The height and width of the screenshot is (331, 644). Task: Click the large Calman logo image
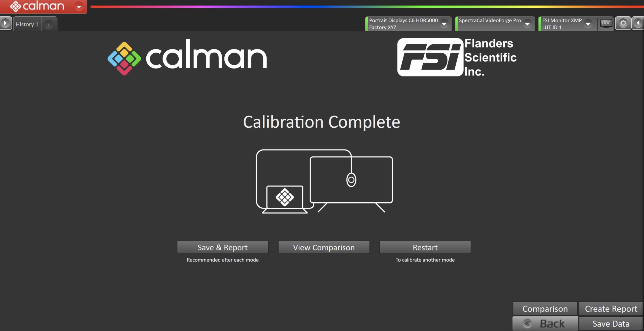pyautogui.click(x=187, y=57)
